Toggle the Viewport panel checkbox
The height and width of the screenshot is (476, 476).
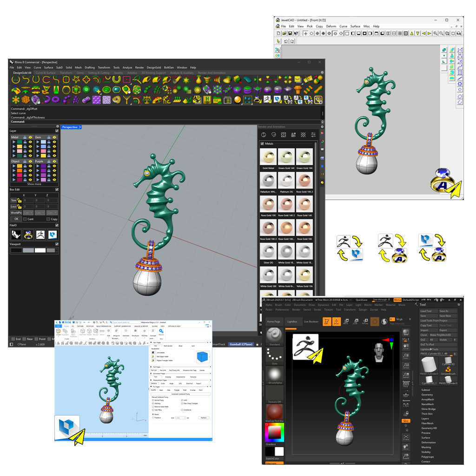(x=57, y=244)
